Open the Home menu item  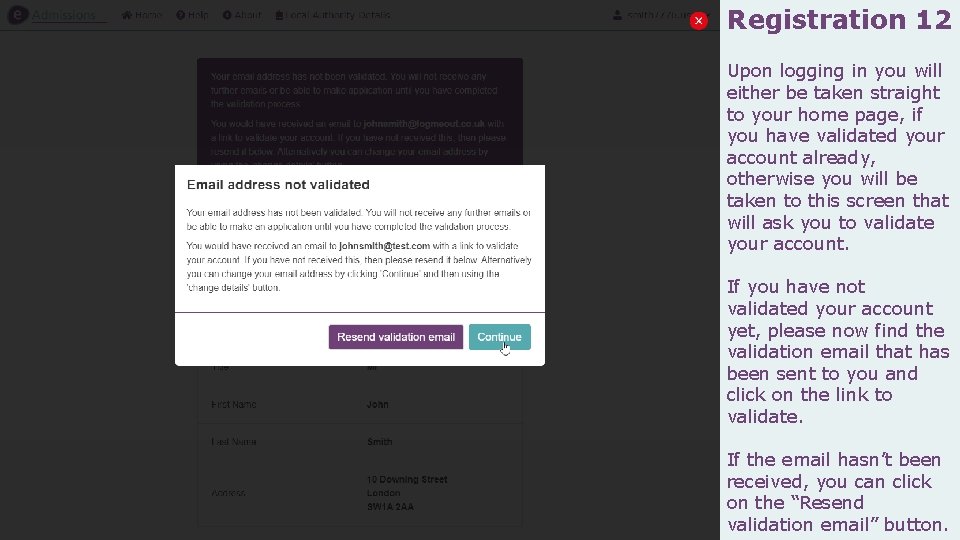(141, 15)
